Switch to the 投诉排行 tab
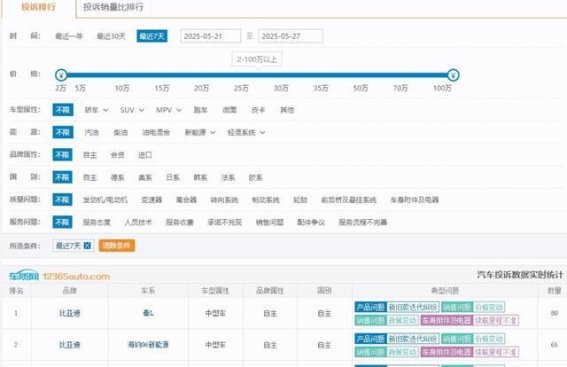 [x=38, y=7]
